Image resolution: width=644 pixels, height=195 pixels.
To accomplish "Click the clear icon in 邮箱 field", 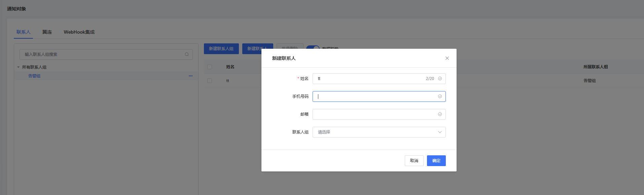I will point(440,114).
